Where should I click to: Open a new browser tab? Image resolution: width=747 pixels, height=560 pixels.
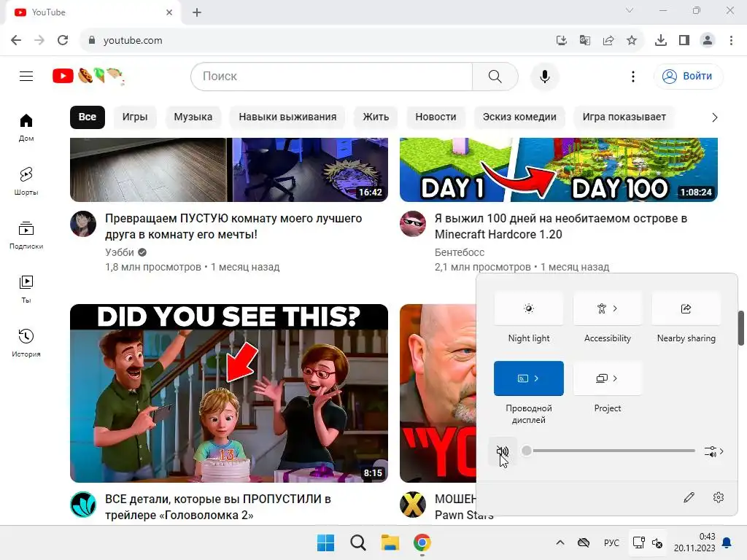197,12
